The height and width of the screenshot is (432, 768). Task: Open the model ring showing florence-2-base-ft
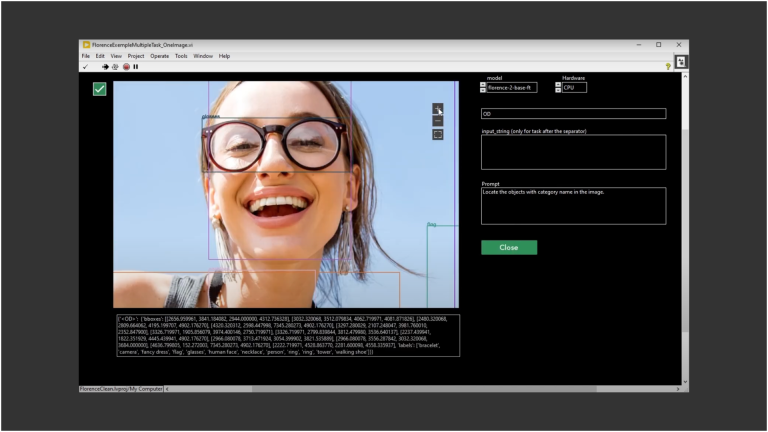(x=512, y=88)
